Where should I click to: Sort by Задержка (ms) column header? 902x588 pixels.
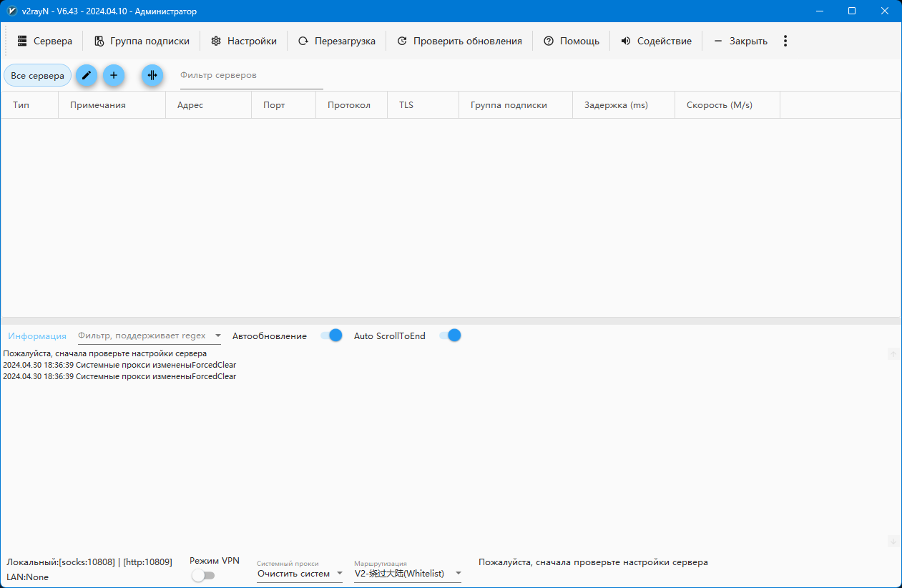point(624,105)
